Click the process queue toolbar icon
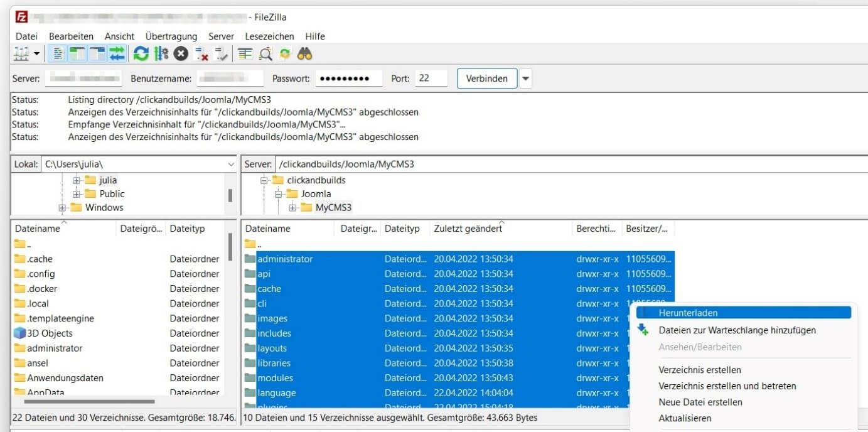This screenshot has width=868, height=432. (x=161, y=54)
